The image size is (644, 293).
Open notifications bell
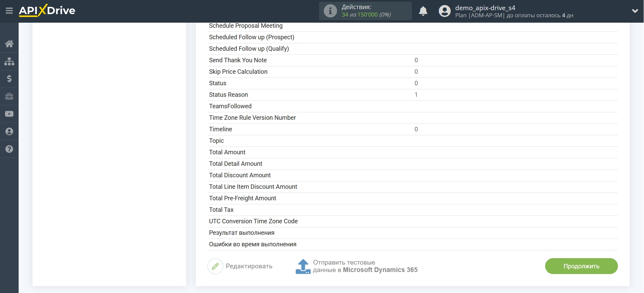[423, 11]
